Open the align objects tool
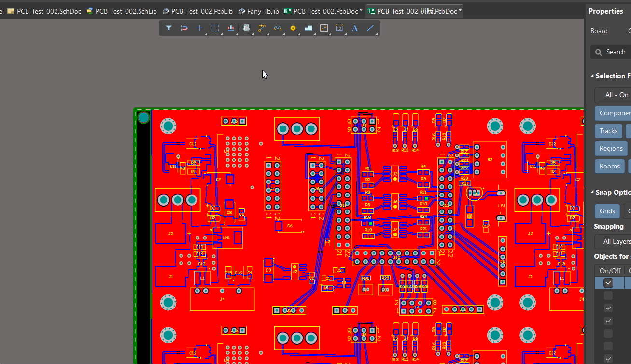The height and width of the screenshot is (364, 631). (x=231, y=28)
